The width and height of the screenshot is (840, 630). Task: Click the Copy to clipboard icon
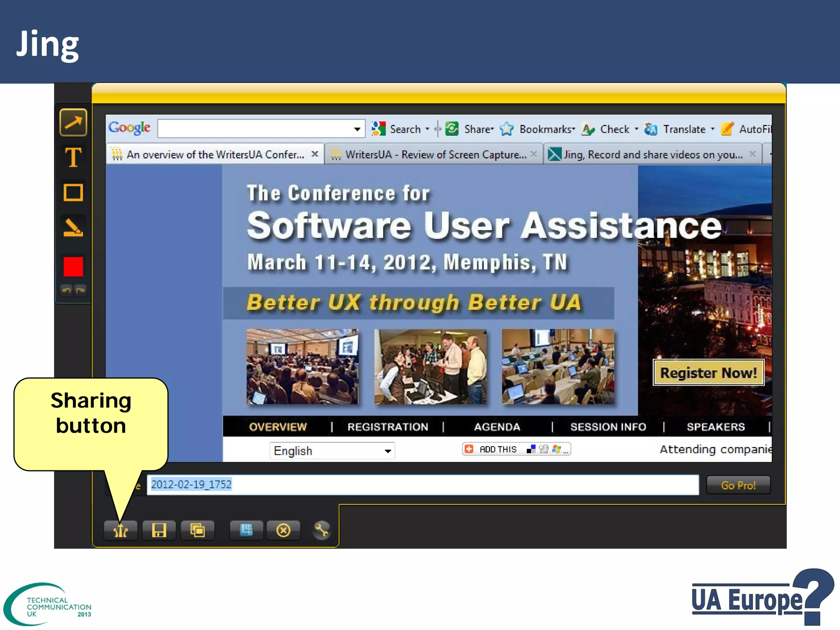coord(198,530)
